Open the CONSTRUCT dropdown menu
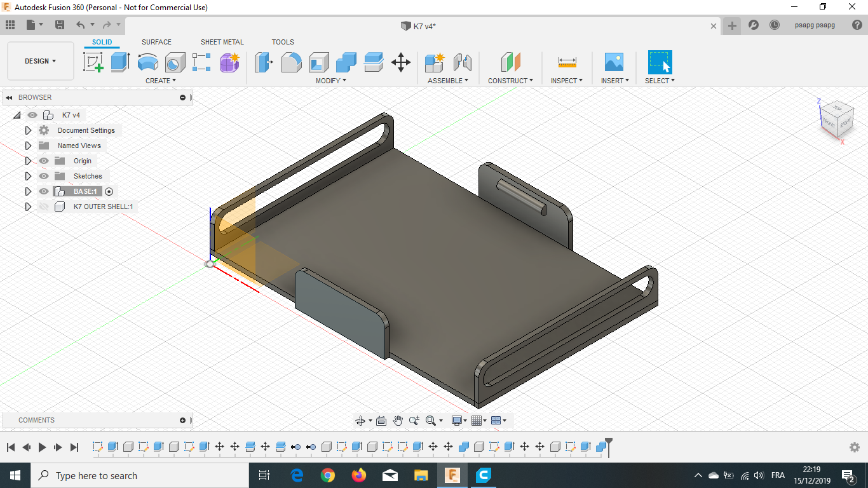 click(x=510, y=81)
